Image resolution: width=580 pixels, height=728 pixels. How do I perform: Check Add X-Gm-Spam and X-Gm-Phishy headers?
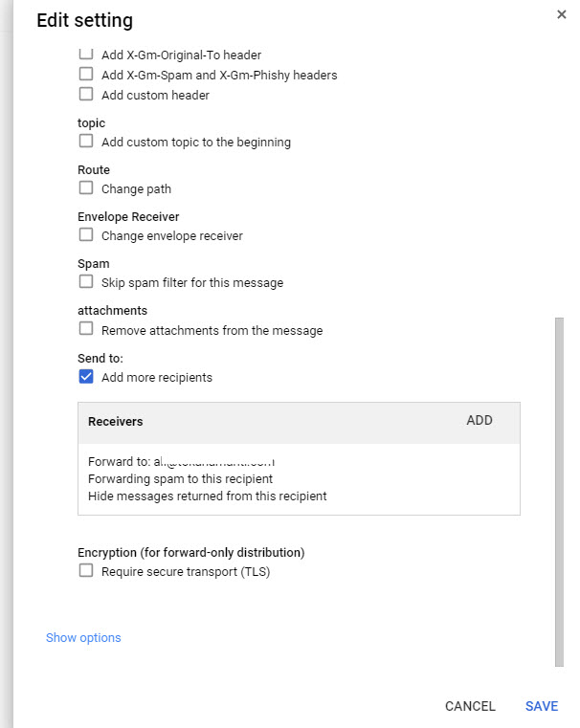click(x=86, y=74)
